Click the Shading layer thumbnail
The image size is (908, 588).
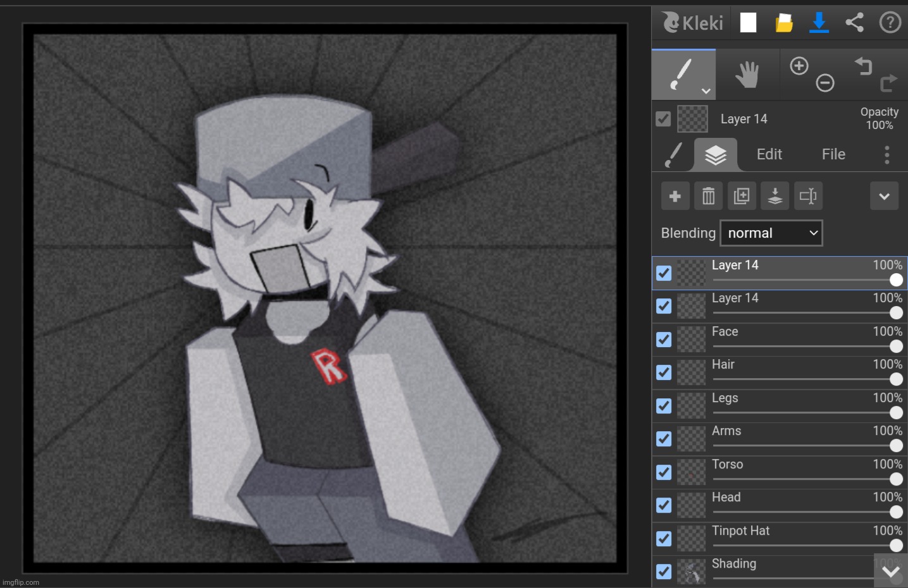click(x=692, y=572)
